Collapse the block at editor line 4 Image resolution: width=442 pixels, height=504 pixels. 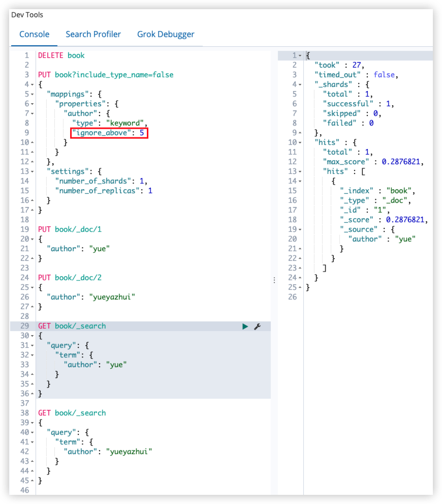click(33, 85)
